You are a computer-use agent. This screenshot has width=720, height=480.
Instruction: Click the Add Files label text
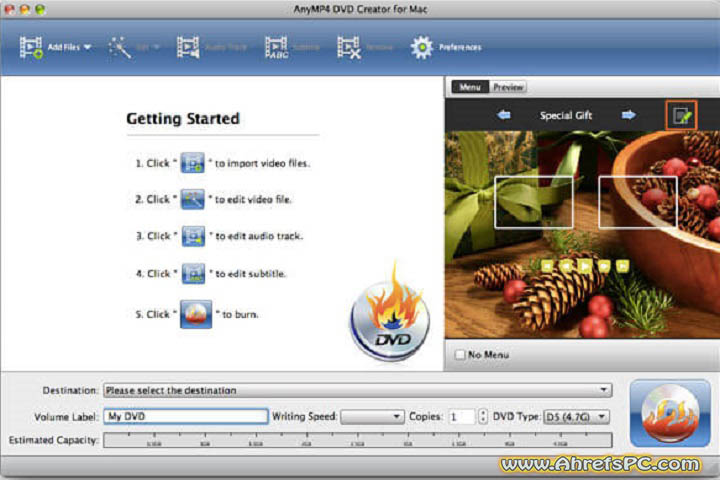click(x=63, y=47)
